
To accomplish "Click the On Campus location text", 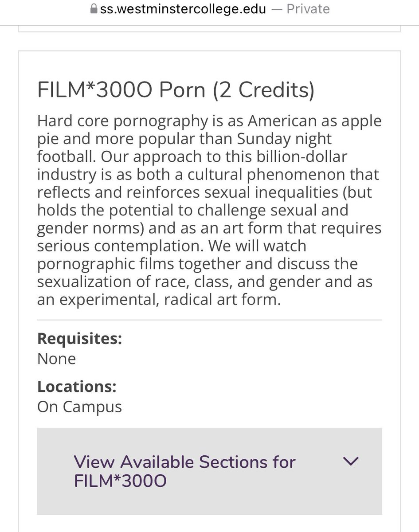I will 79,407.
